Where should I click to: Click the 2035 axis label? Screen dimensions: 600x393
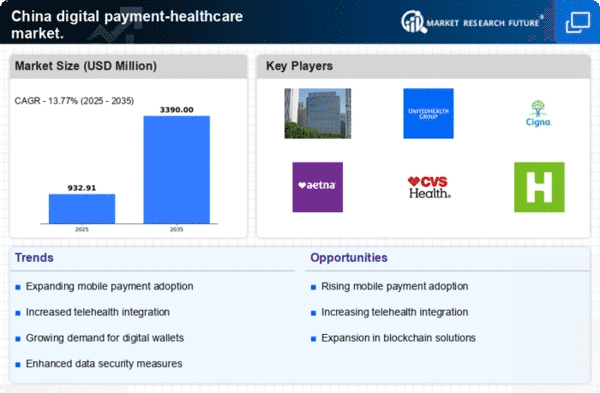click(x=176, y=229)
